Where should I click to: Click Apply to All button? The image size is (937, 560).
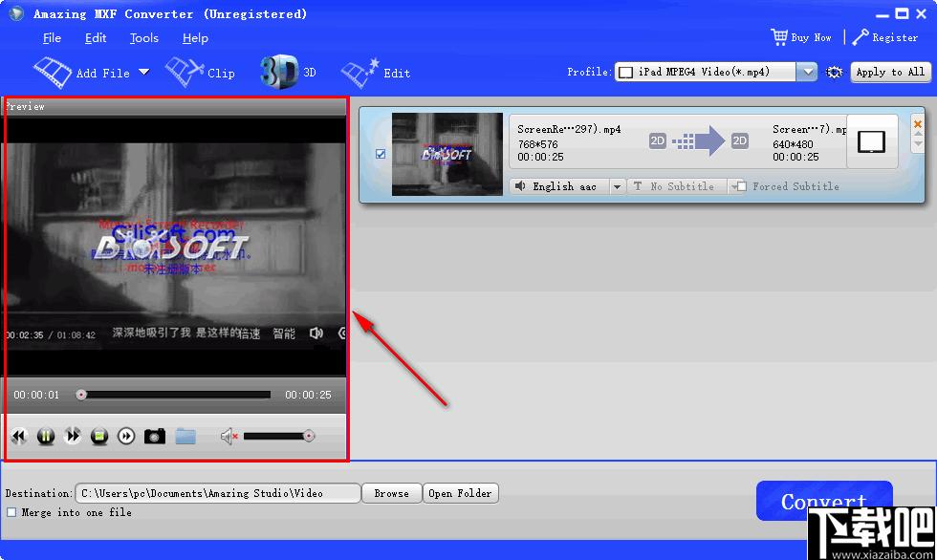tap(890, 73)
